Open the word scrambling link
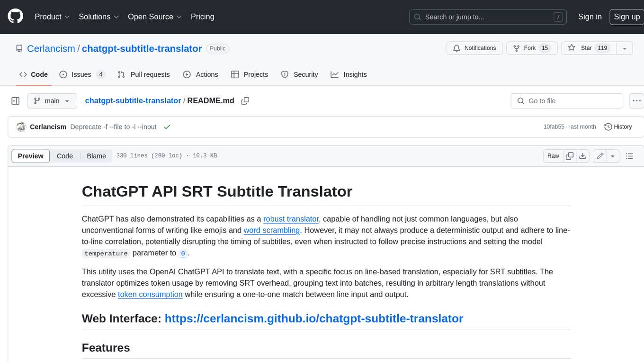 (272, 230)
